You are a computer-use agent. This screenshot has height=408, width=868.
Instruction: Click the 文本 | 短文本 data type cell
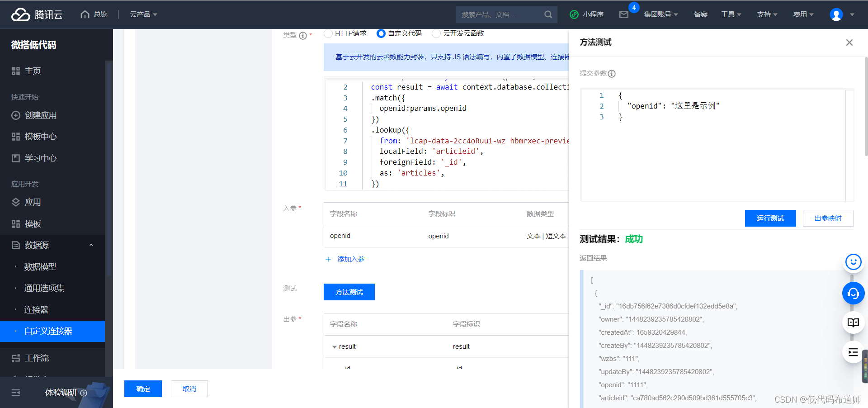(546, 236)
